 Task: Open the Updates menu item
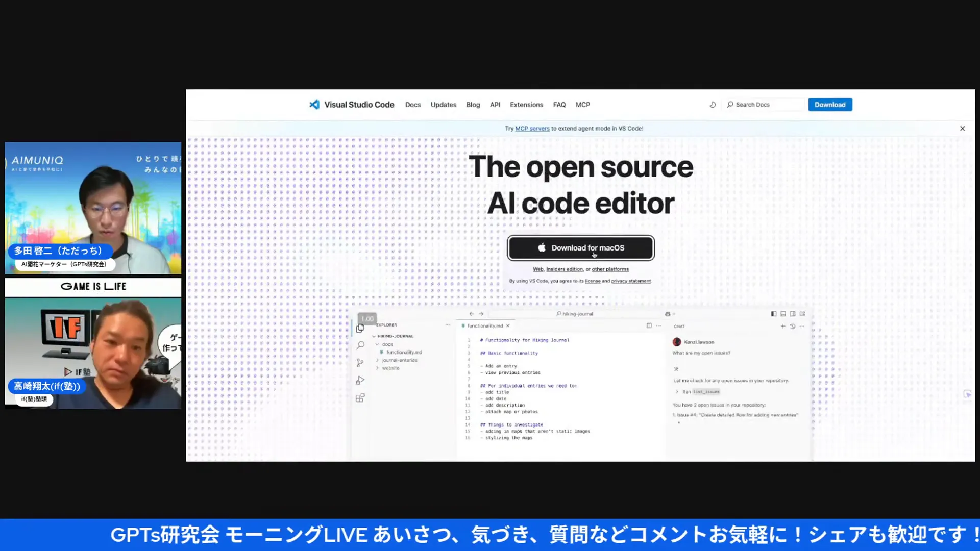point(444,105)
